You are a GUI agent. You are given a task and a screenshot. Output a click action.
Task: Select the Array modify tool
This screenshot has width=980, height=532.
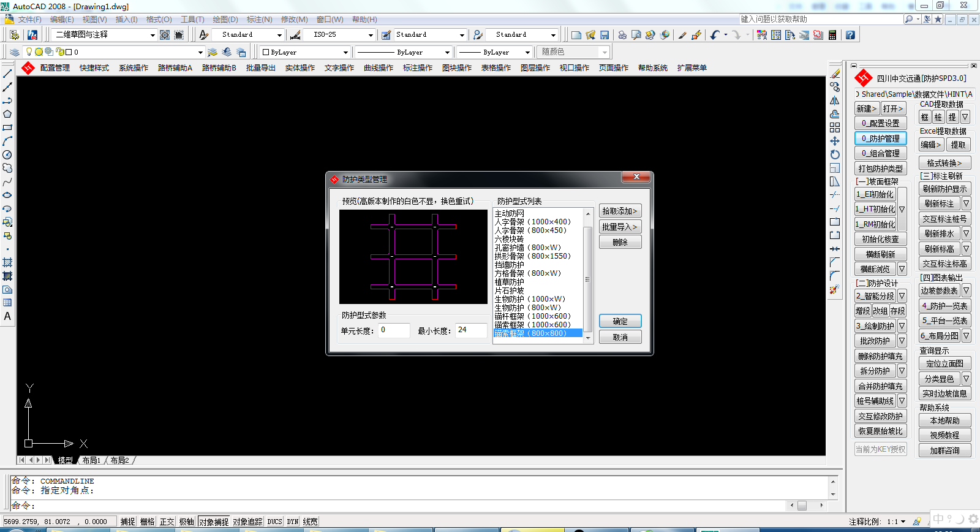(835, 127)
